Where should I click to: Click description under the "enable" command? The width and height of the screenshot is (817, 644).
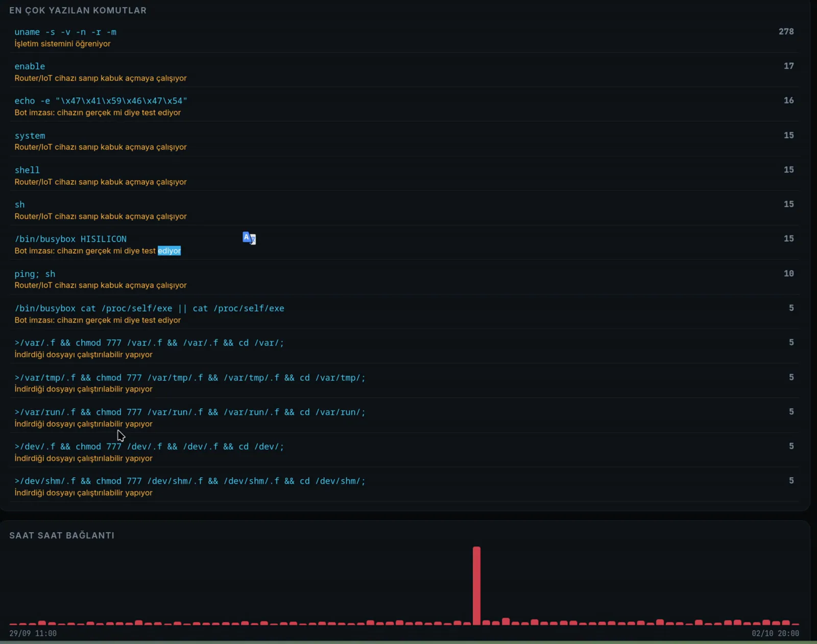[101, 78]
